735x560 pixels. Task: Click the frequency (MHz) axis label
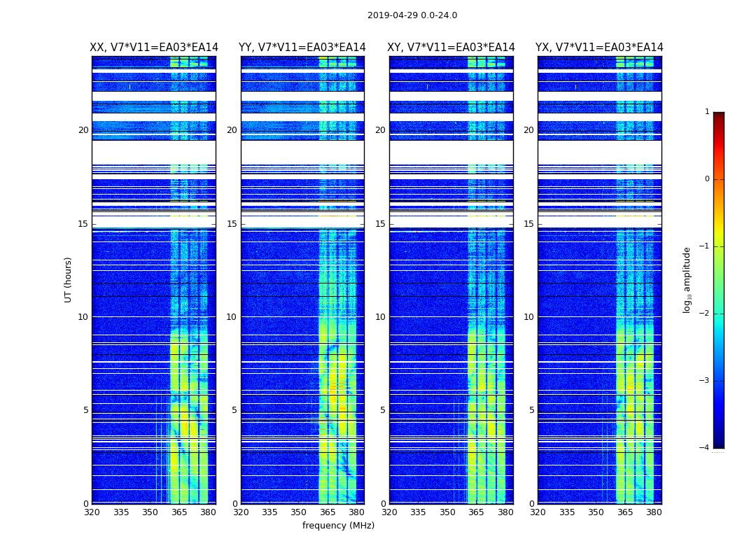coord(338,525)
